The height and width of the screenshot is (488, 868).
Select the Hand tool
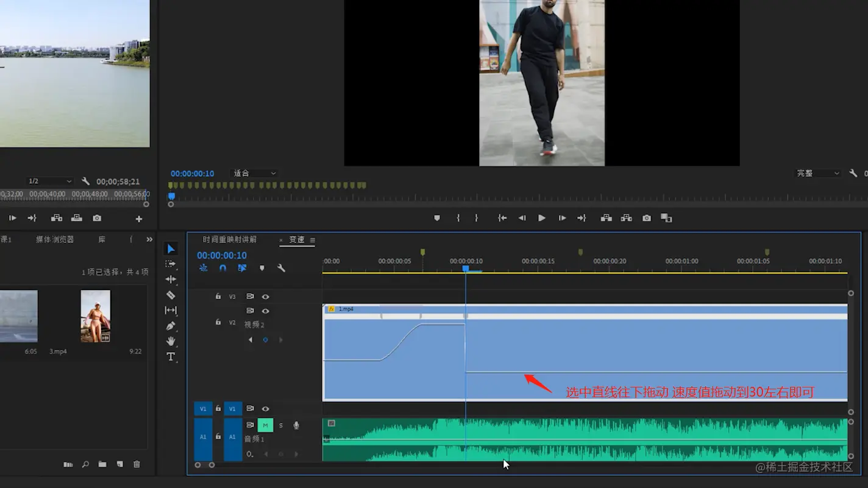[171, 341]
